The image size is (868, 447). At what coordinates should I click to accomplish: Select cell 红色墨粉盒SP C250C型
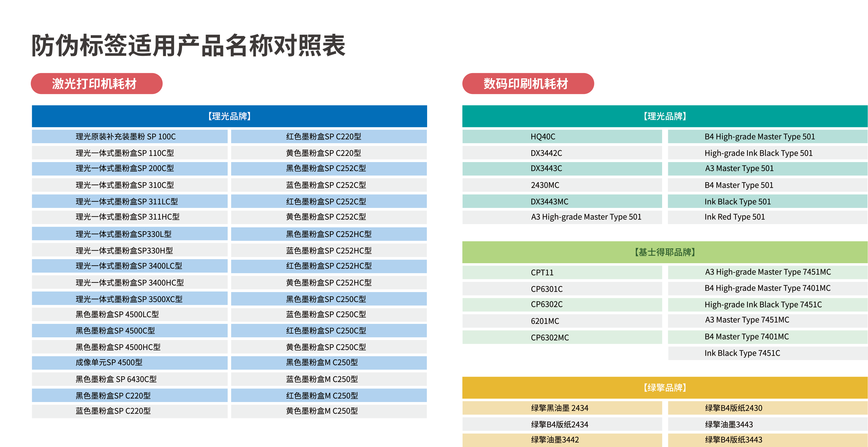(329, 331)
